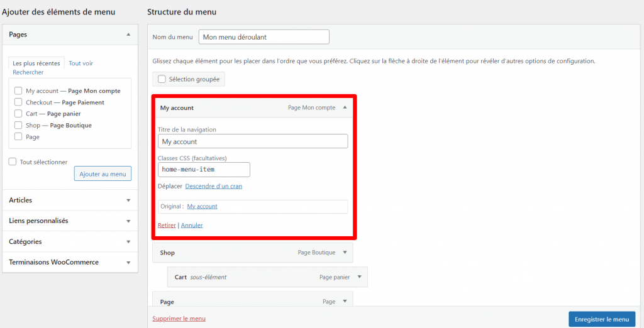644x328 pixels.
Task: Check the My account page checkbox
Action: click(x=19, y=91)
